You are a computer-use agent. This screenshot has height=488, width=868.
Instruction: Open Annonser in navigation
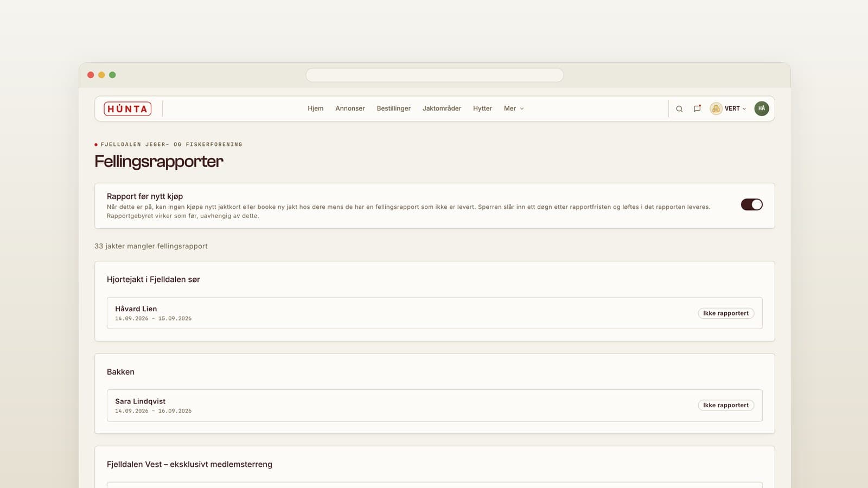point(350,108)
